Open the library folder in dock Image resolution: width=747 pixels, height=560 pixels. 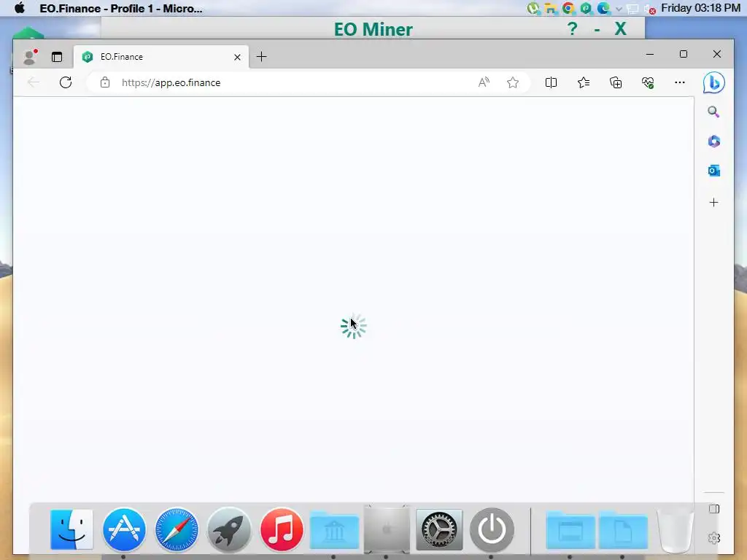(334, 531)
